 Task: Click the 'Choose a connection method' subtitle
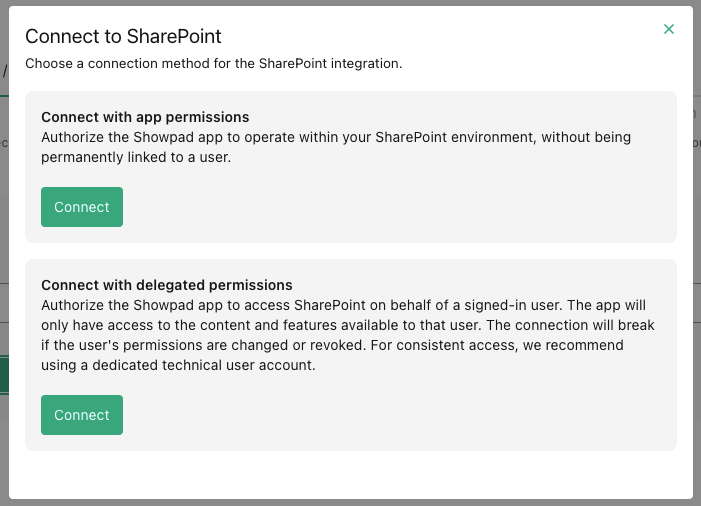pyautogui.click(x=214, y=63)
